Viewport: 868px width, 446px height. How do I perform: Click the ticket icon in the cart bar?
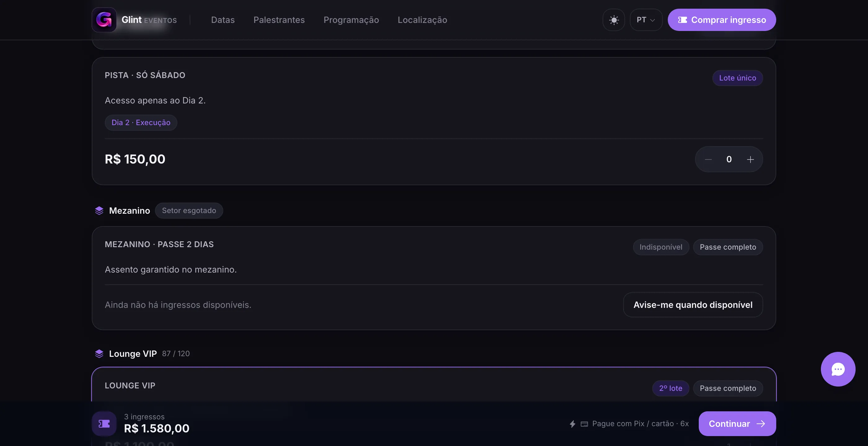[104, 423]
